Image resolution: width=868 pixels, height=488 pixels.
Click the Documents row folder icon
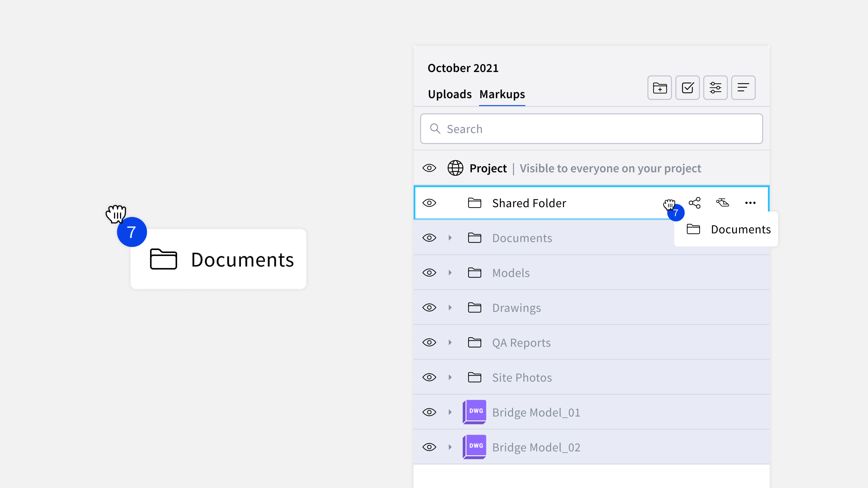click(x=474, y=238)
